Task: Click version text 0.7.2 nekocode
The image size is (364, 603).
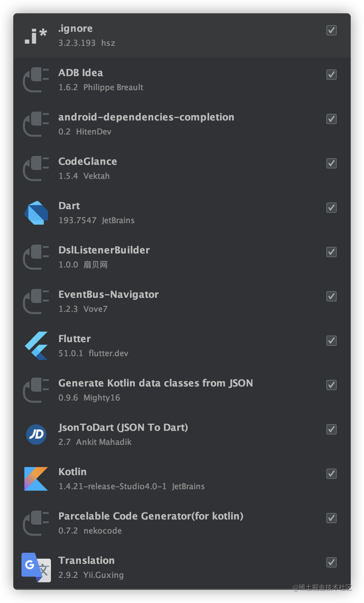Action: (x=90, y=531)
